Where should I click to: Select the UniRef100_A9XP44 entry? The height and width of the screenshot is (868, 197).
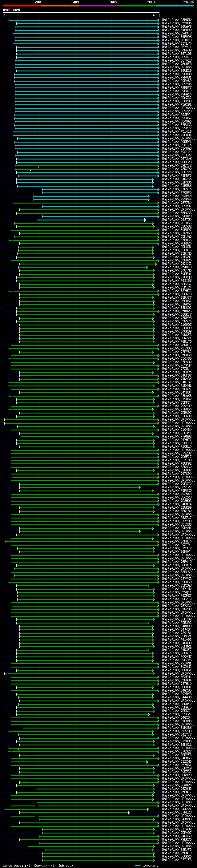176,200
